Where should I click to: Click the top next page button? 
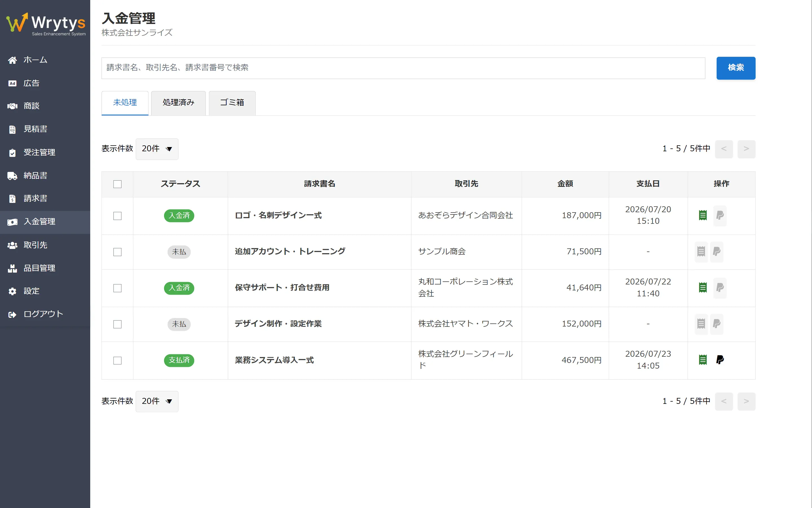pyautogui.click(x=746, y=149)
